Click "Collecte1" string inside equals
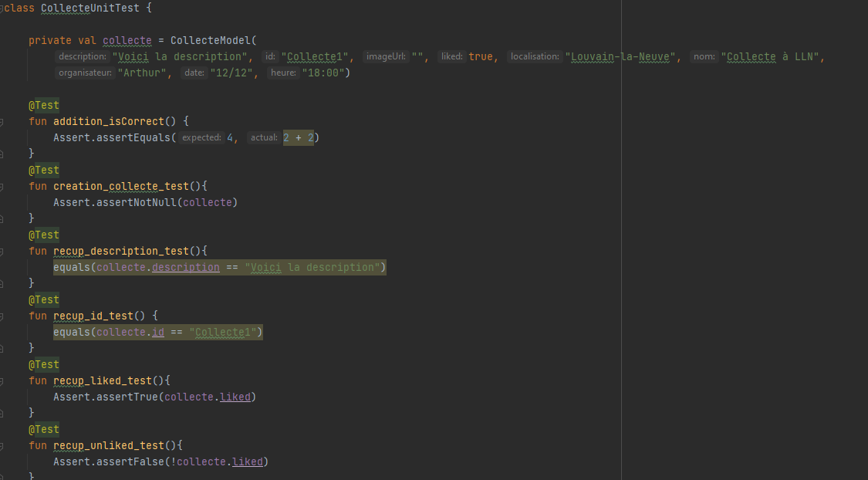Screen dimensions: 868x480 click(223, 332)
